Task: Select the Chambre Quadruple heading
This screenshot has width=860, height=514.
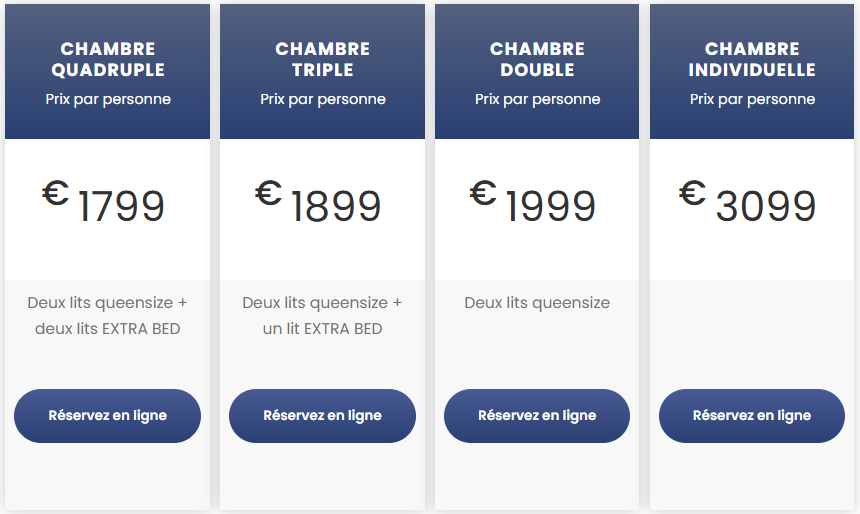Action: [x=108, y=59]
